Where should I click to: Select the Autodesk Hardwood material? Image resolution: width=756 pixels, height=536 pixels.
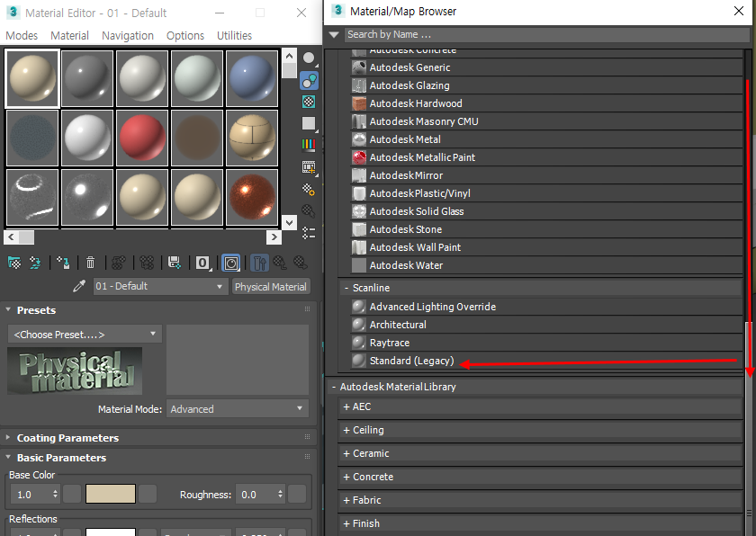547,103
